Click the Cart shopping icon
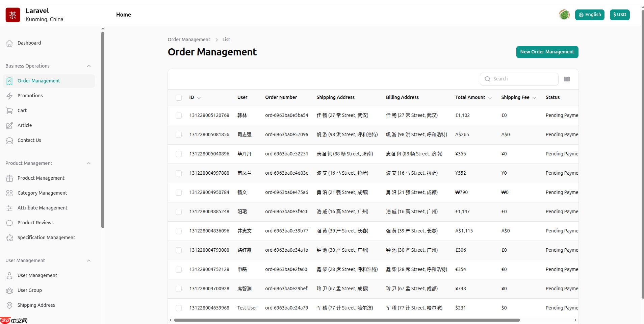Screen dimensions: 644x324 tap(9, 111)
